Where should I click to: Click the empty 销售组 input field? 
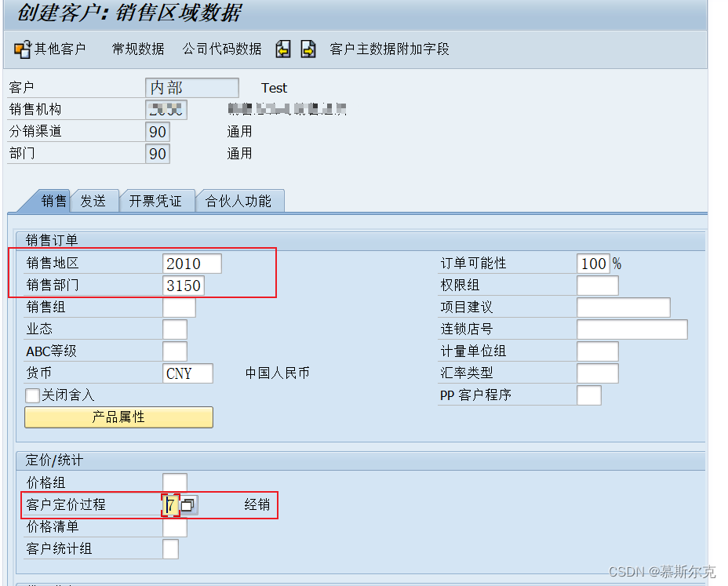pyautogui.click(x=178, y=307)
